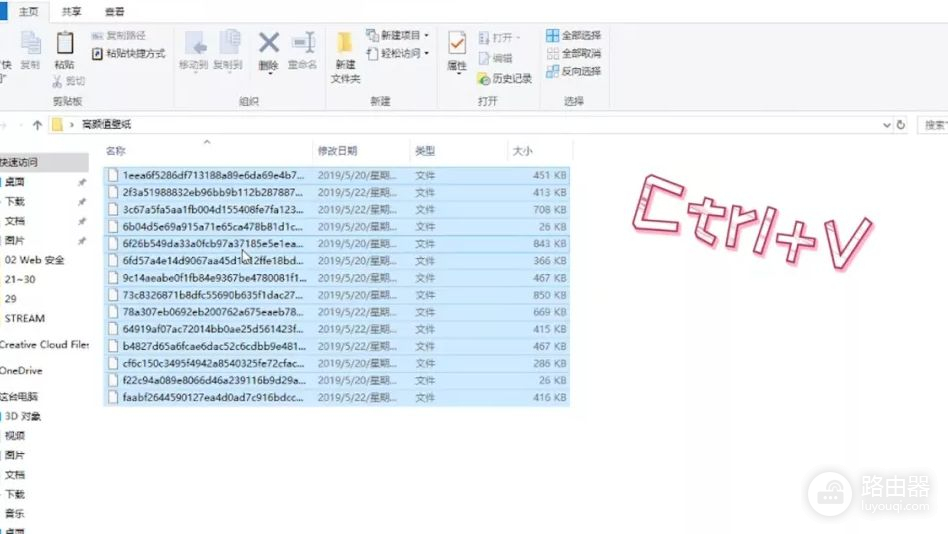Image resolution: width=948 pixels, height=534 pixels.
Task: Click 全部取消 select none
Action: pos(573,53)
